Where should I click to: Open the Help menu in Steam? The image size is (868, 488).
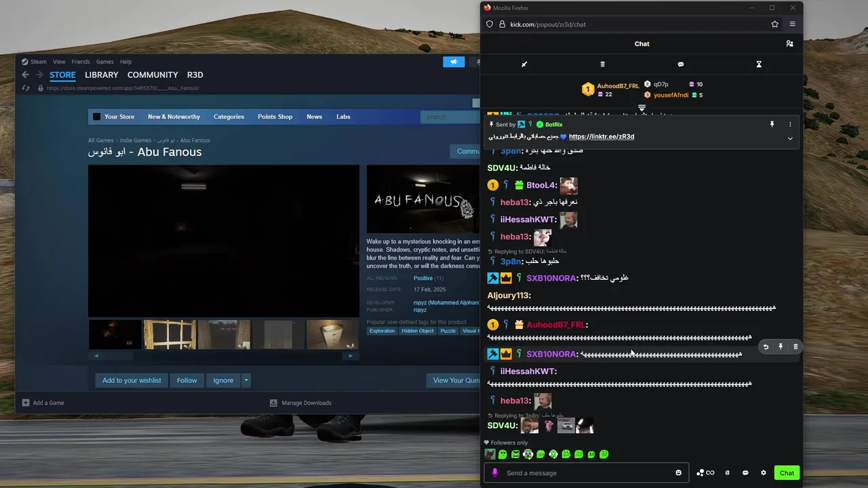click(x=125, y=62)
